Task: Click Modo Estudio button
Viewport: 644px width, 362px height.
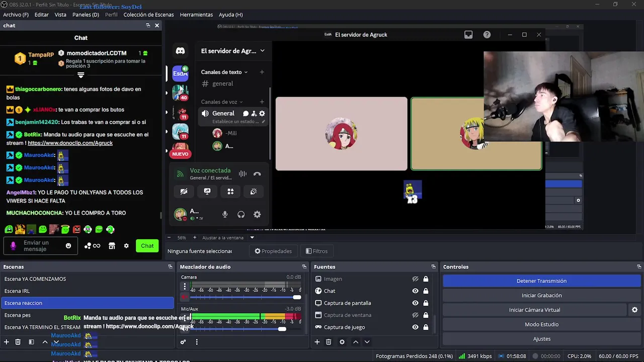Action: [x=541, y=325]
